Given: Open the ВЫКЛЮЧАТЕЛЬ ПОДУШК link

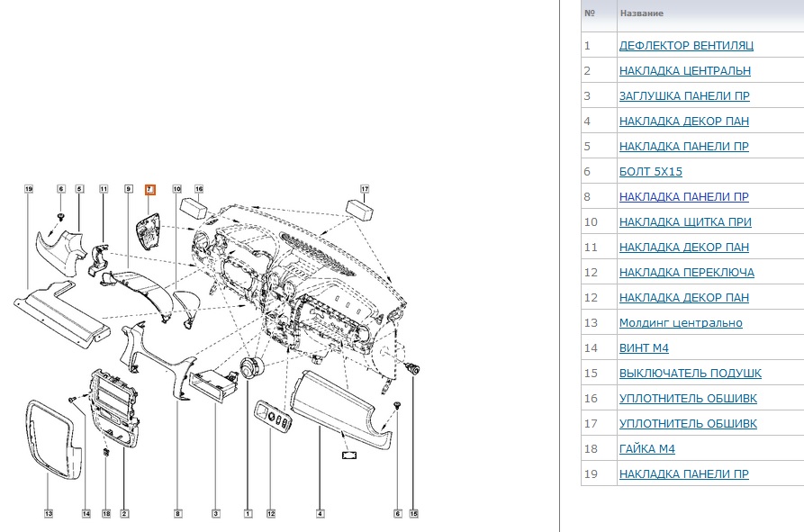Looking at the screenshot, I should point(691,373).
